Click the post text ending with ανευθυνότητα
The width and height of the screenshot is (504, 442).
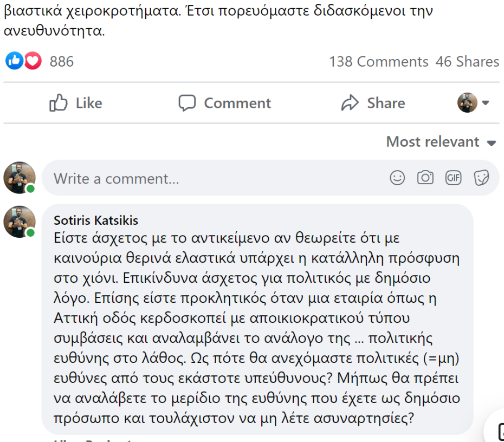pyautogui.click(x=54, y=31)
